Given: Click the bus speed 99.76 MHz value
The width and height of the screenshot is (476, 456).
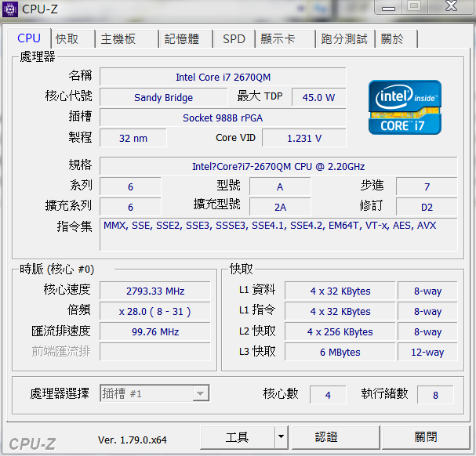Looking at the screenshot, I should (155, 331).
